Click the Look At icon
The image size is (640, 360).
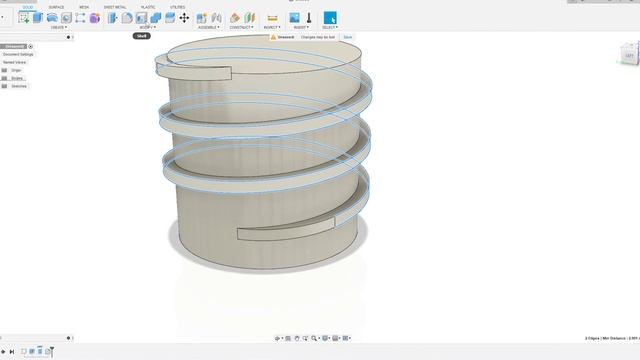(x=288, y=338)
